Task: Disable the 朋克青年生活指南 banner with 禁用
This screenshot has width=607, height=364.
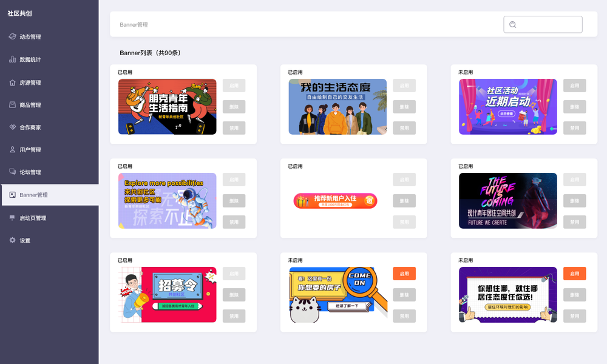Action: point(234,128)
